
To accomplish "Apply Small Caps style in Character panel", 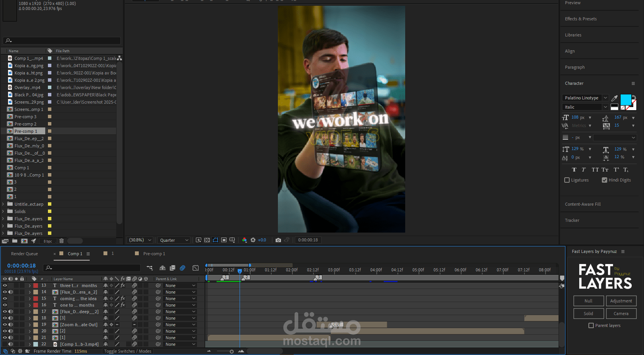I will pyautogui.click(x=605, y=170).
